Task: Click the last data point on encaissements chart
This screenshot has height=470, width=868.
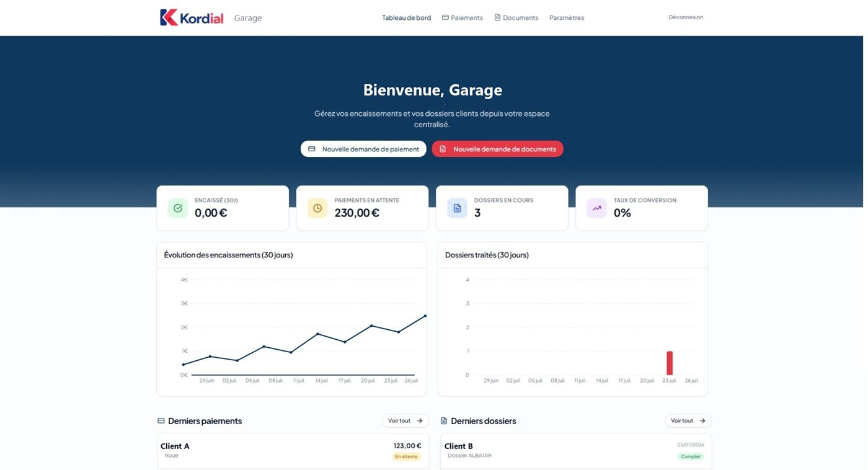Action: 425,316
